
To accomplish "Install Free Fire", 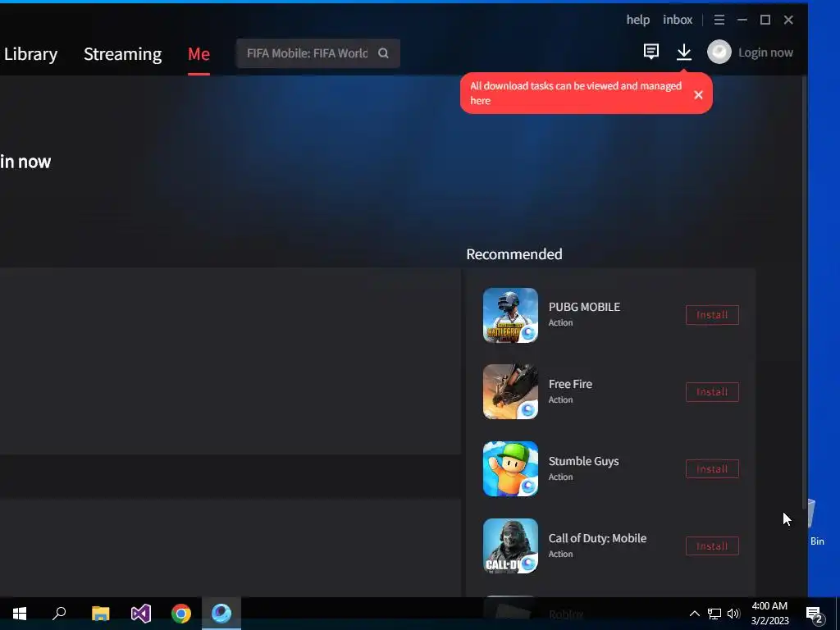I will tap(712, 392).
